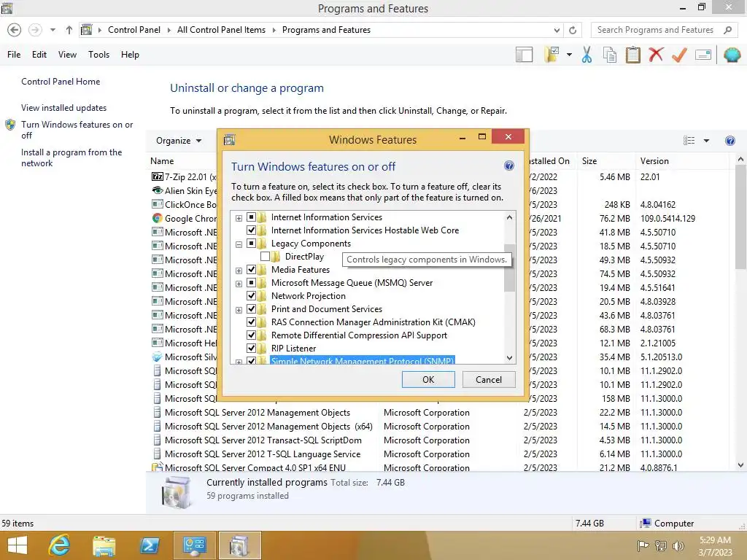Viewport: 747px width, 560px height.
Task: Open Control Panel Home link
Action: tap(61, 82)
